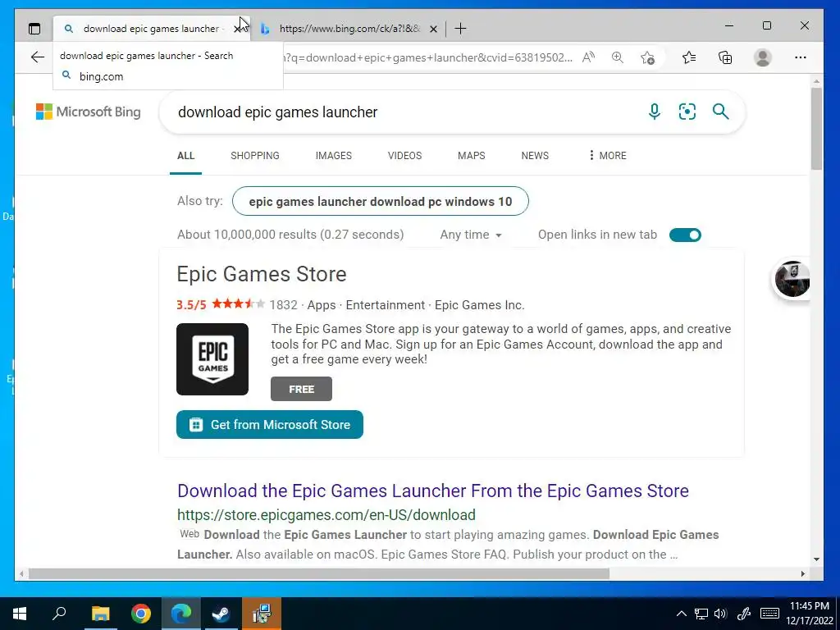Select the ALL results tab

click(x=185, y=155)
